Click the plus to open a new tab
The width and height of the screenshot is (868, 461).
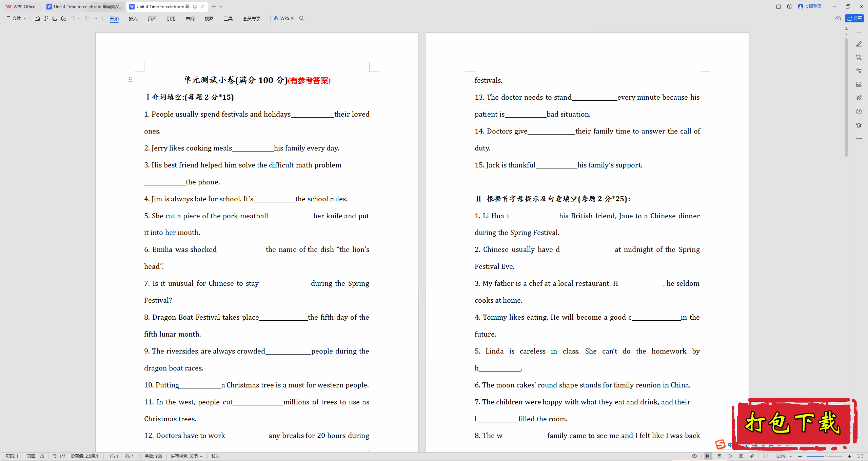214,7
